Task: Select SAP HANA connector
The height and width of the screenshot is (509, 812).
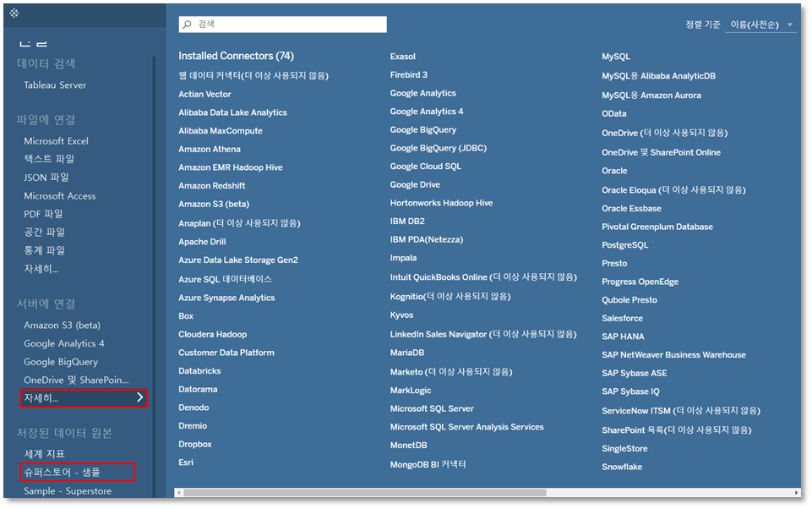Action: (623, 337)
